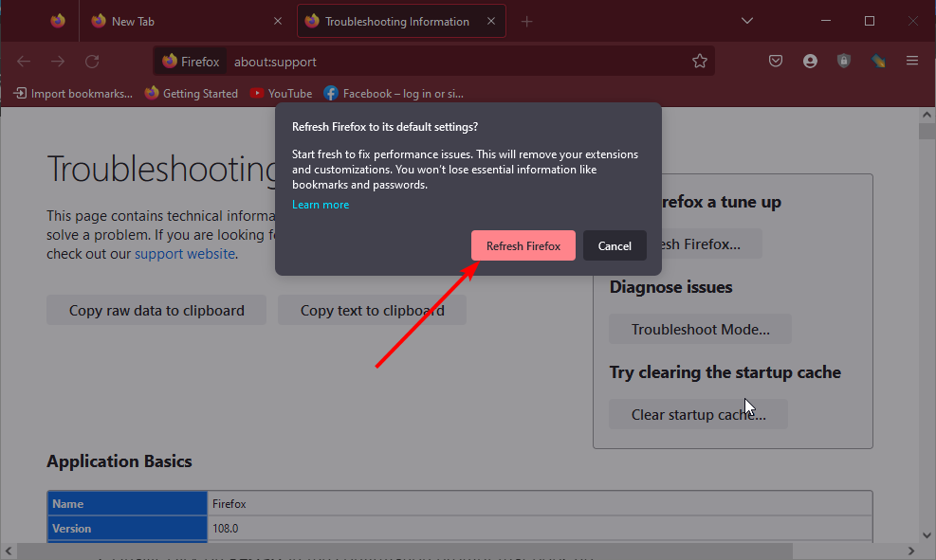Open the support website link
Image resolution: width=936 pixels, height=560 pixels.
point(185,253)
